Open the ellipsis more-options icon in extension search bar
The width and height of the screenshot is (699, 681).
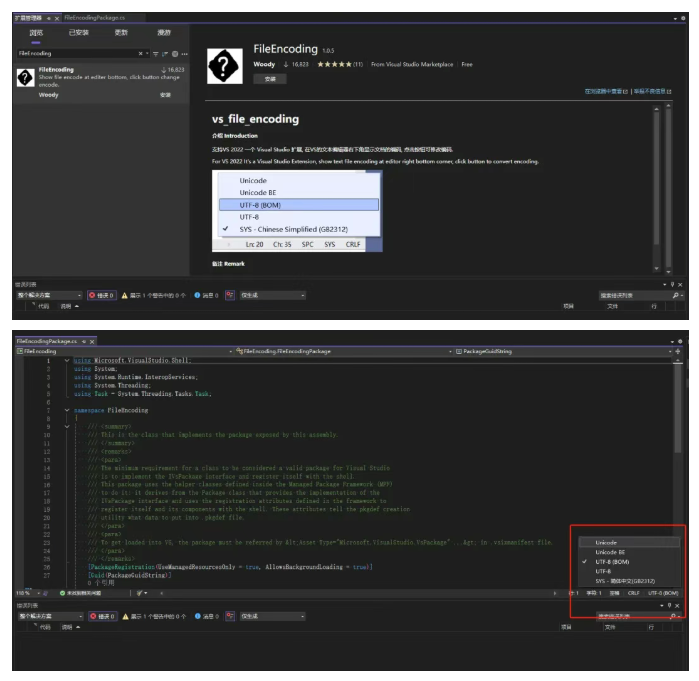coord(185,54)
